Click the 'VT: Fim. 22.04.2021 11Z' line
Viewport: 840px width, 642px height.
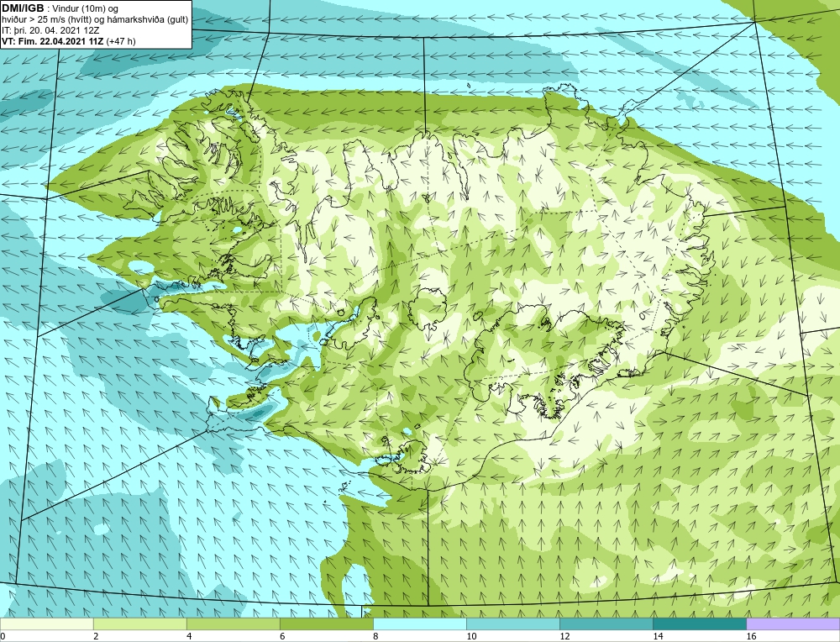coord(53,41)
